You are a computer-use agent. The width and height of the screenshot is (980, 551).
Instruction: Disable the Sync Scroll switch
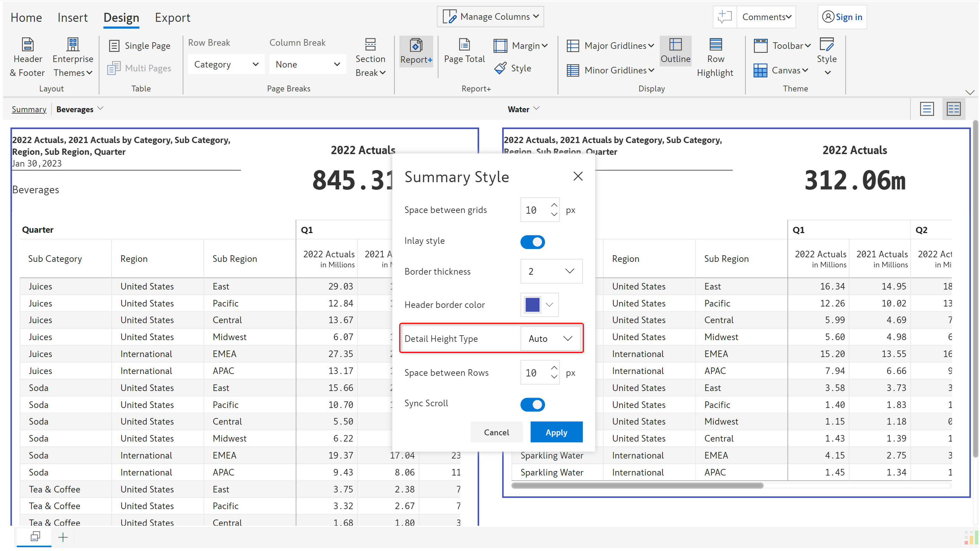tap(532, 404)
